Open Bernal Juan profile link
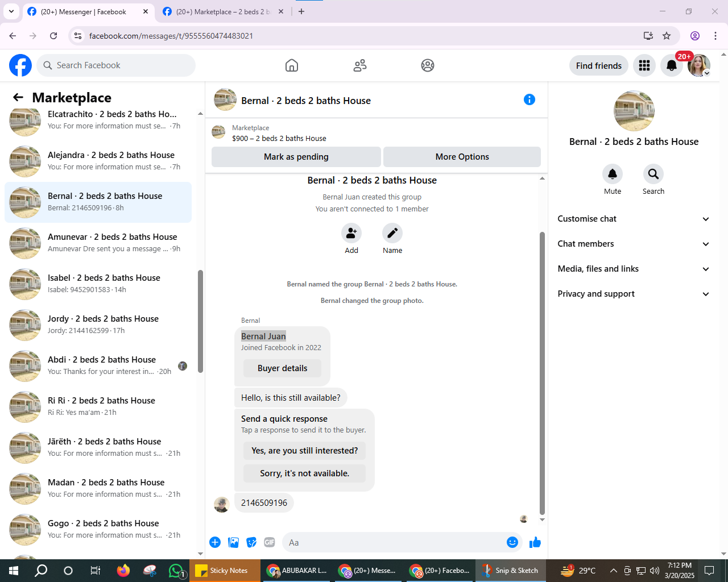The width and height of the screenshot is (728, 582). click(x=263, y=336)
